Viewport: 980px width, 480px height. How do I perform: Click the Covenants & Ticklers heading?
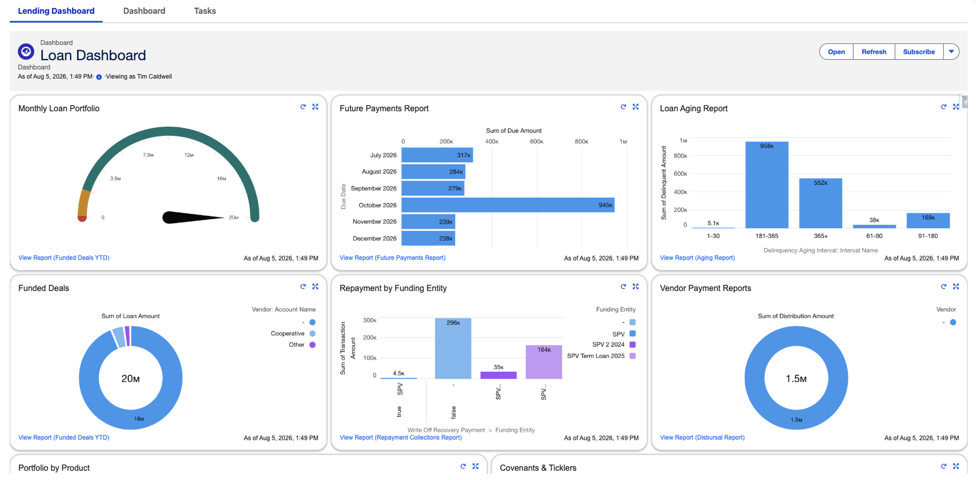click(538, 468)
